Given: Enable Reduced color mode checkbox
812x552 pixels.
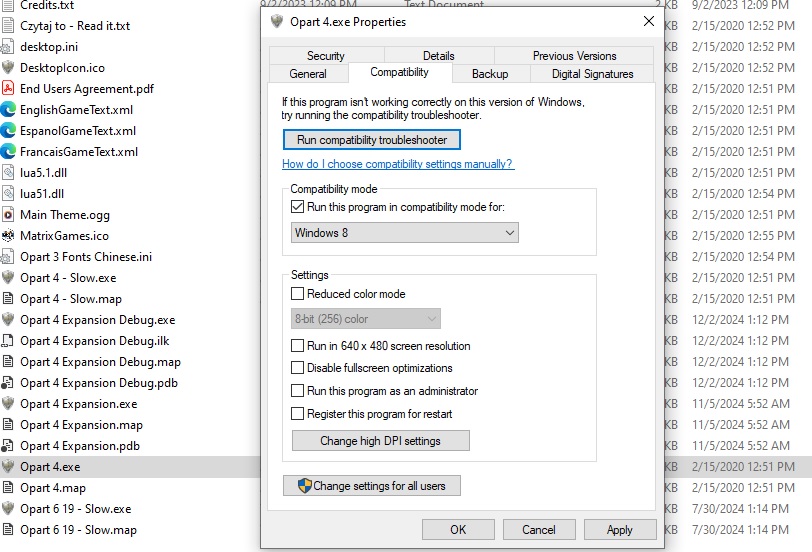Looking at the screenshot, I should 297,294.
